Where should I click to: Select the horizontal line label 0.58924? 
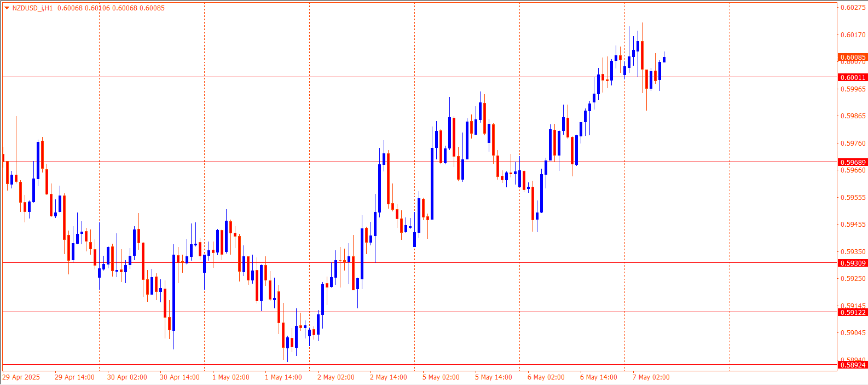tap(853, 365)
